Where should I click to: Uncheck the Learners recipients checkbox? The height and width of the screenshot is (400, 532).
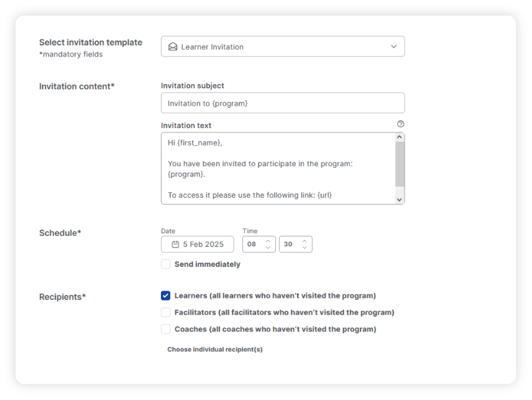(x=165, y=295)
